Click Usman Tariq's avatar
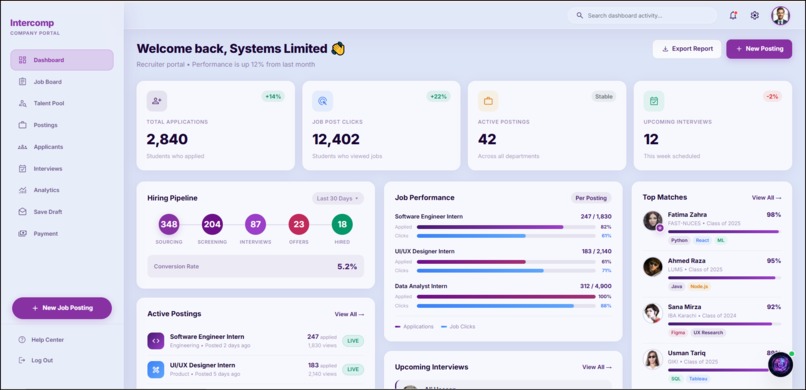The image size is (806, 390). click(x=653, y=359)
